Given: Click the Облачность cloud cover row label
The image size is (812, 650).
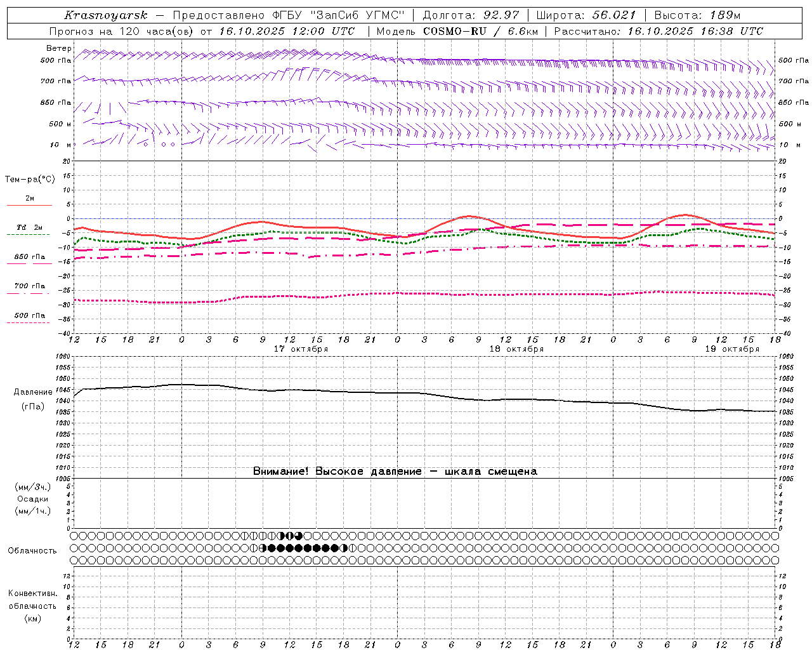Looking at the screenshot, I should pos(32,550).
